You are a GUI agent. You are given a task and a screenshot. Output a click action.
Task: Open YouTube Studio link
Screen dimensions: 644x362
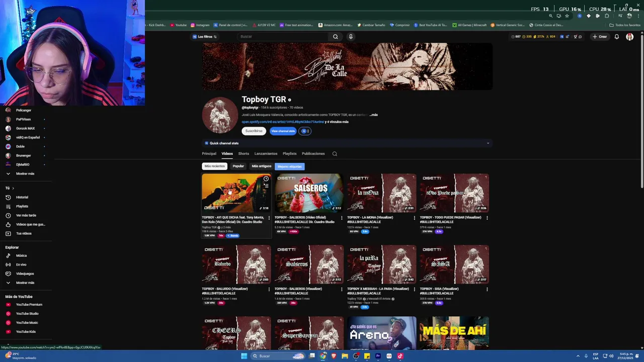[27, 314]
